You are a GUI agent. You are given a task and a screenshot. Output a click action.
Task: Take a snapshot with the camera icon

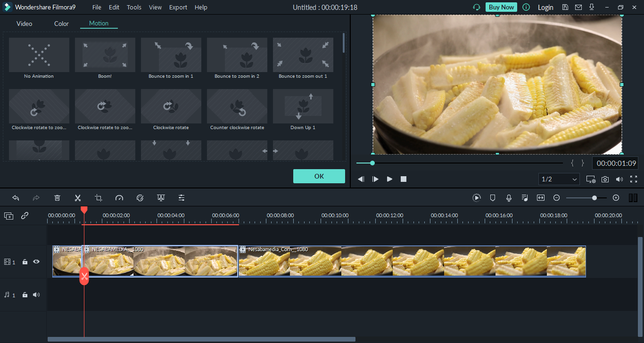tap(605, 179)
